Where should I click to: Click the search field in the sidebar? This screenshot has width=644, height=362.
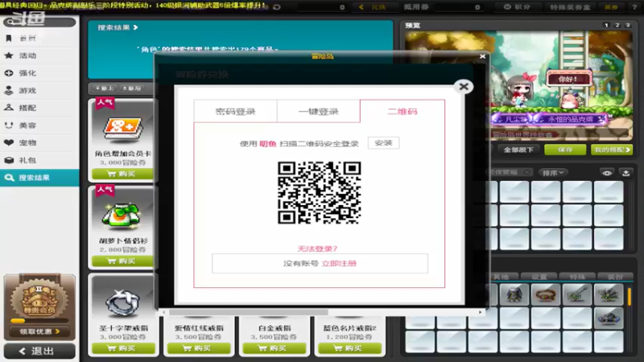pos(39,22)
